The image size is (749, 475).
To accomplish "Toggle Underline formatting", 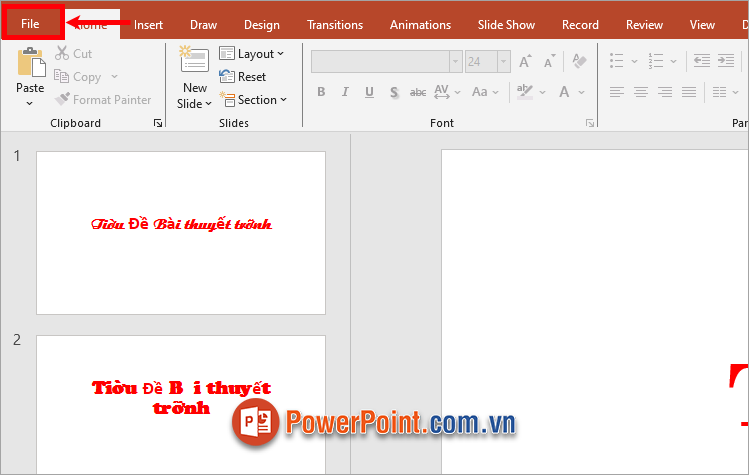I will pos(369,92).
